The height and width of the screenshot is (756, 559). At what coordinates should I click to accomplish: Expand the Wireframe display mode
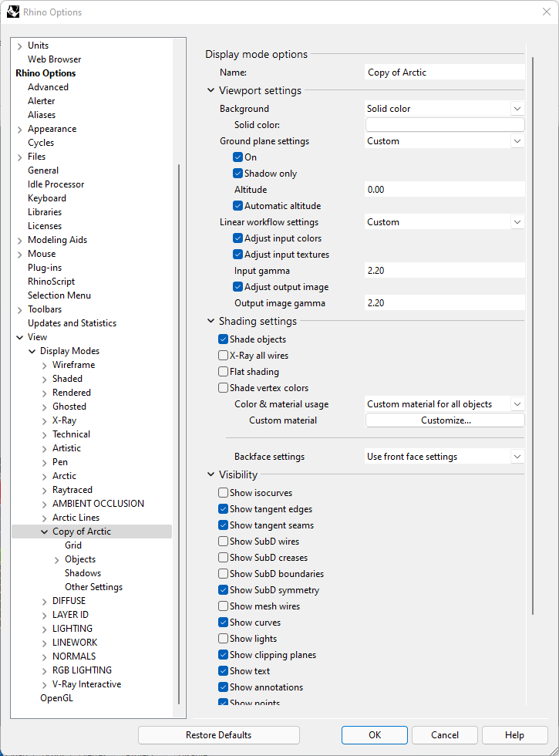[45, 366]
